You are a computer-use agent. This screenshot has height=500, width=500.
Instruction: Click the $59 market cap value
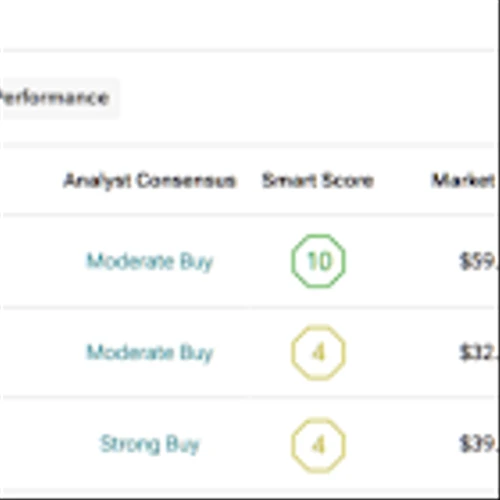pos(478,262)
